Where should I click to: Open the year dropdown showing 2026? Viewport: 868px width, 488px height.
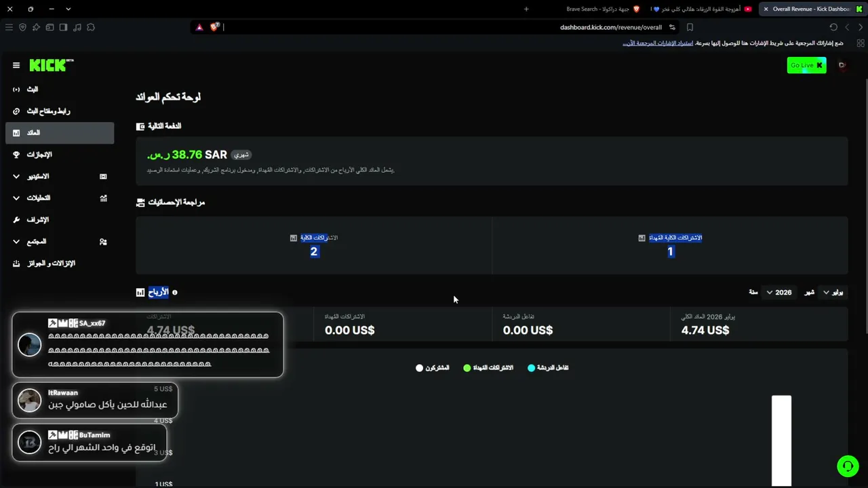click(779, 292)
